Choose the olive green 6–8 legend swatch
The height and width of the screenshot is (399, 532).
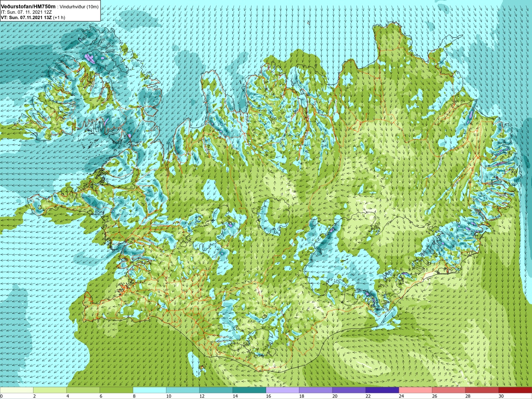(116, 390)
